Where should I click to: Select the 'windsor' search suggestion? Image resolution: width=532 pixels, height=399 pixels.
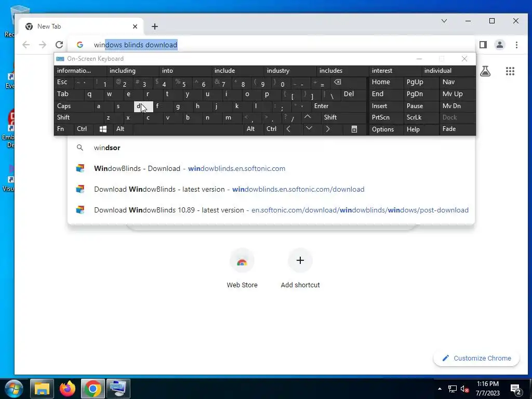(271, 148)
